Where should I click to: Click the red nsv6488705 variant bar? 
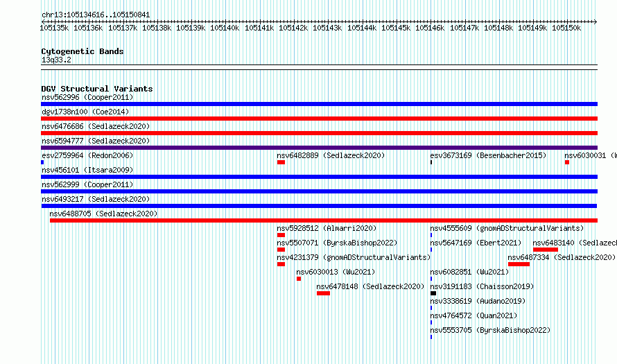coord(324,220)
